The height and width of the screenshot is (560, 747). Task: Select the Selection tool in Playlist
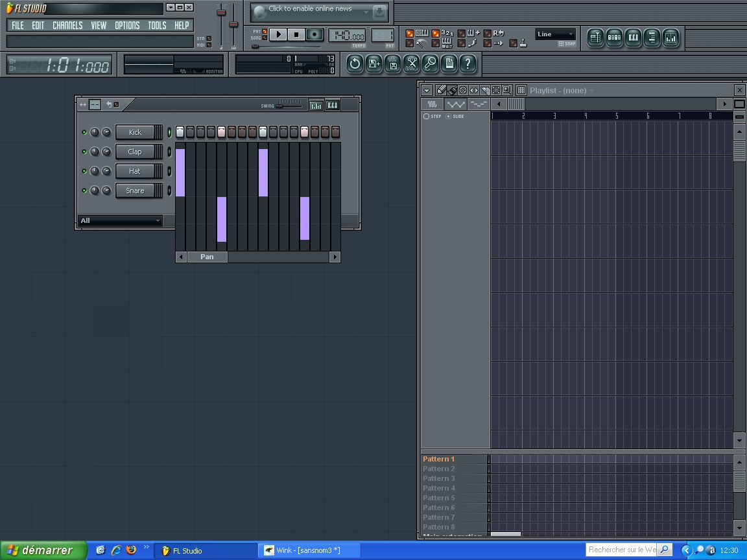(496, 90)
